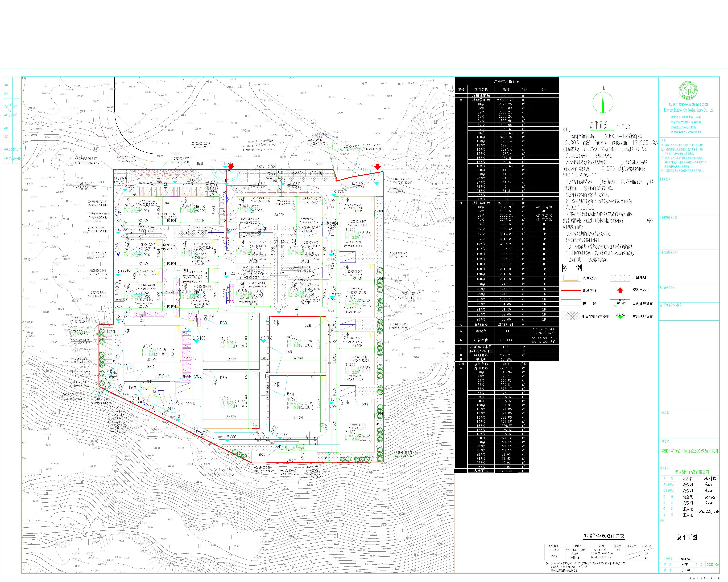728x582 pixels.
Task: Click the 用地界线 red line legend symbol
Action: pyautogui.click(x=571, y=291)
